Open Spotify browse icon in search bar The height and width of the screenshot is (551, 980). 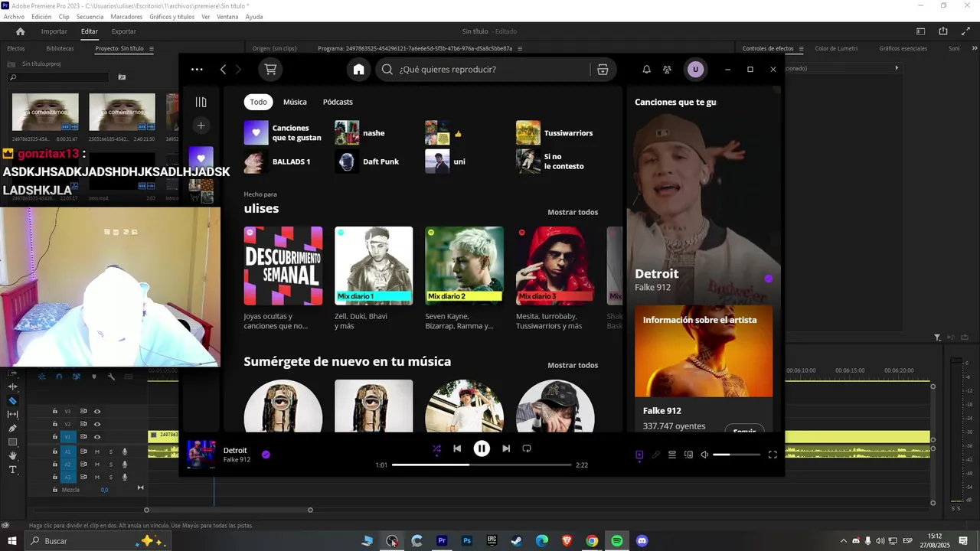click(603, 70)
